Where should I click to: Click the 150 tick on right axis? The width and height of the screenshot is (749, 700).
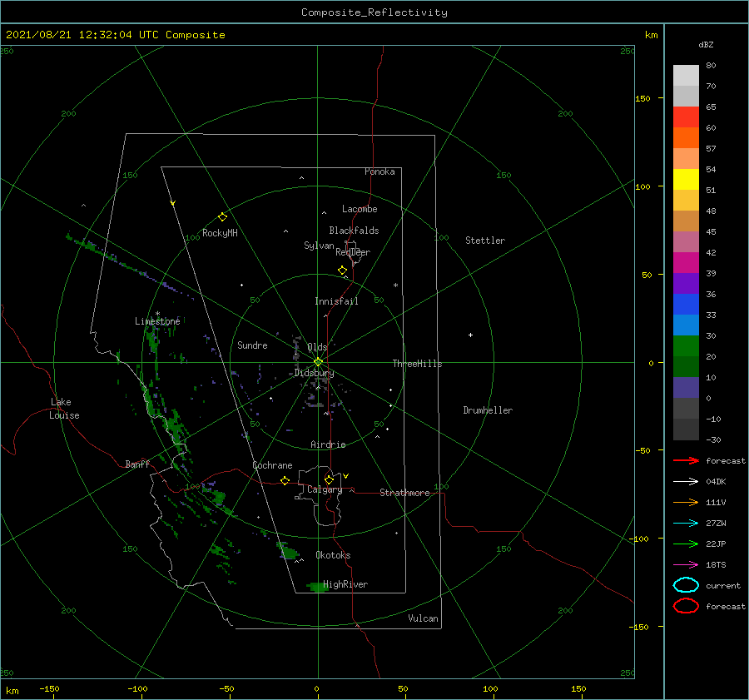643,98
